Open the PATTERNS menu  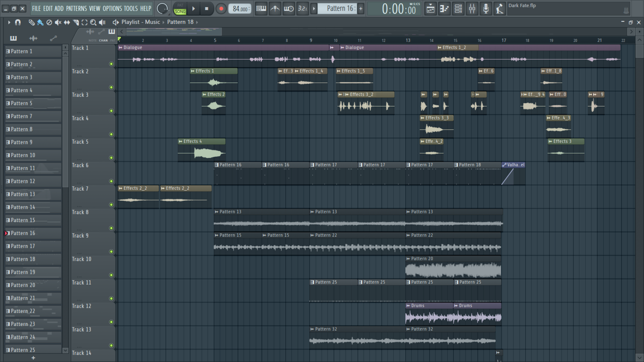[76, 8]
